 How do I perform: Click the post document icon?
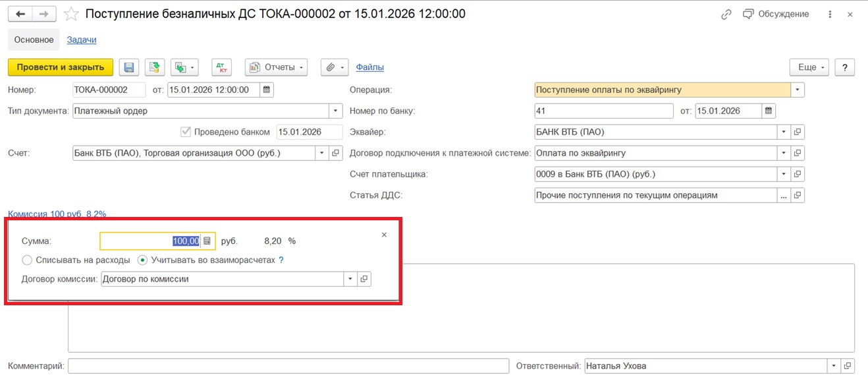155,67
